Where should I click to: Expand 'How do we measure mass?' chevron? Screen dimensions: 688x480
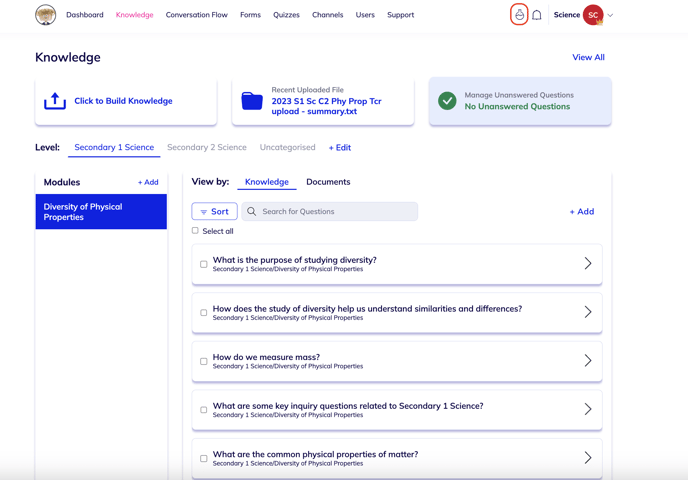pos(588,361)
